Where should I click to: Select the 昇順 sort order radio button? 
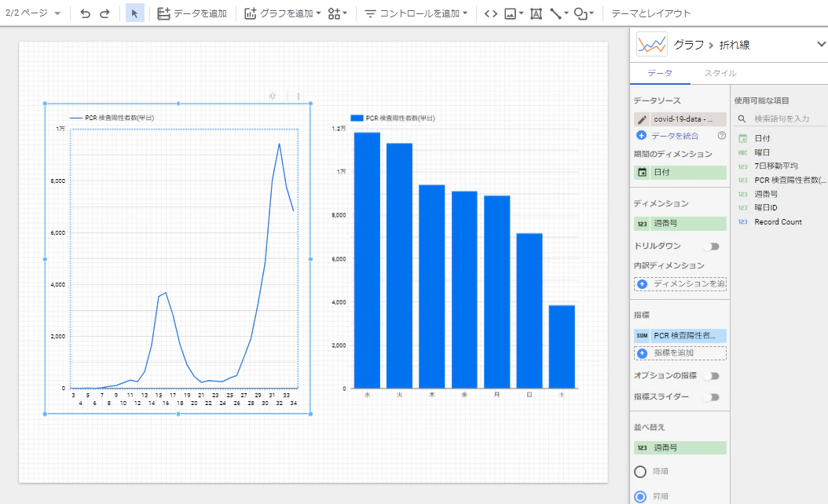click(640, 497)
